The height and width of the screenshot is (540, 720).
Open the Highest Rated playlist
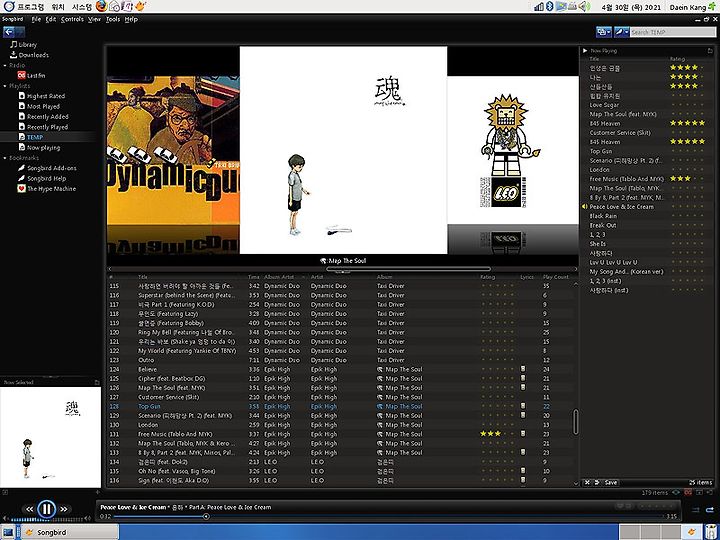[x=41, y=96]
